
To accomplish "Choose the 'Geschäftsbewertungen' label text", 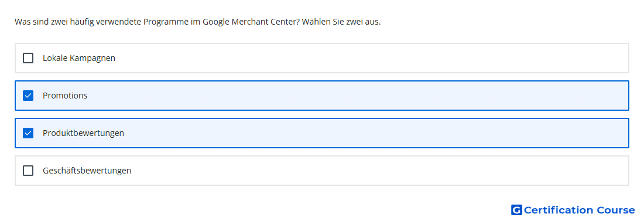I will (87, 171).
